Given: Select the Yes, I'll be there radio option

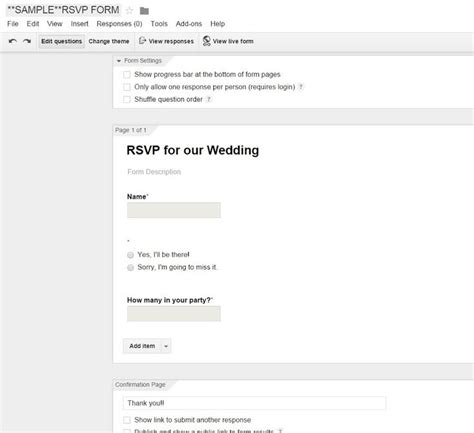Looking at the screenshot, I should coord(130,255).
